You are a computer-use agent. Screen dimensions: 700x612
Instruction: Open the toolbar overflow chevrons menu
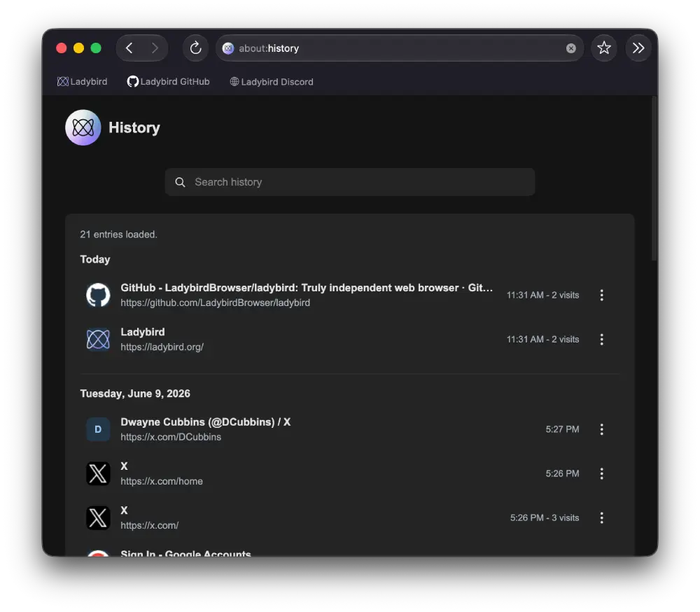click(638, 48)
